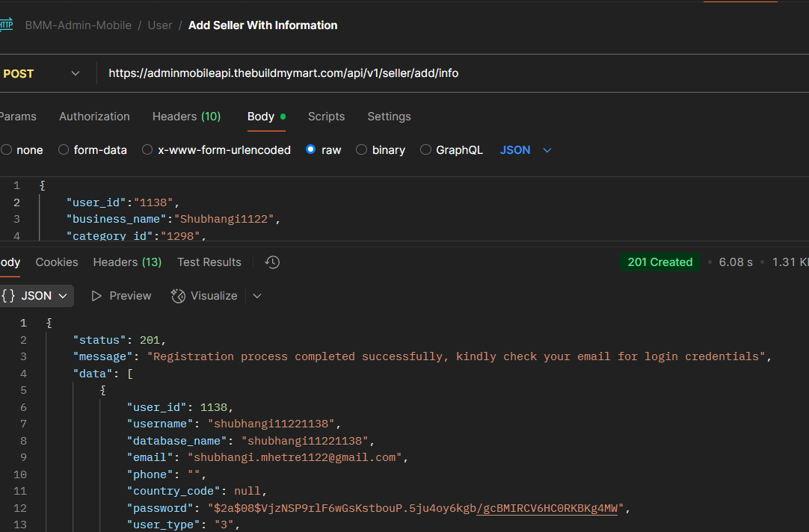Select the GraphQL body option
This screenshot has height=532, width=809.
pyautogui.click(x=452, y=150)
